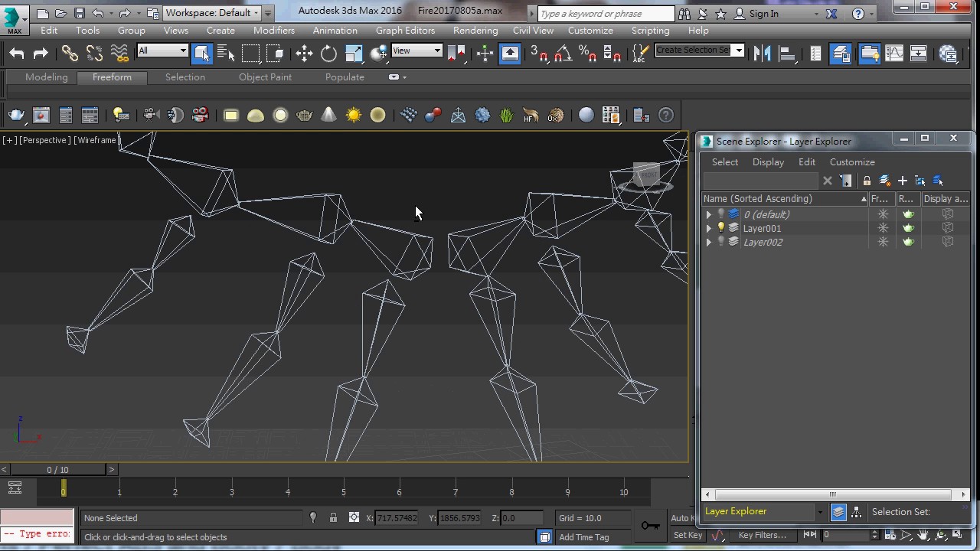
Task: Choose the Select and Move tool
Action: tap(305, 53)
